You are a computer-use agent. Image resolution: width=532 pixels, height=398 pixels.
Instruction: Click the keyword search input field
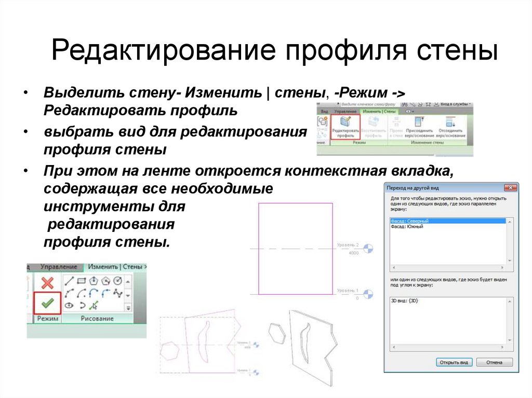click(368, 105)
